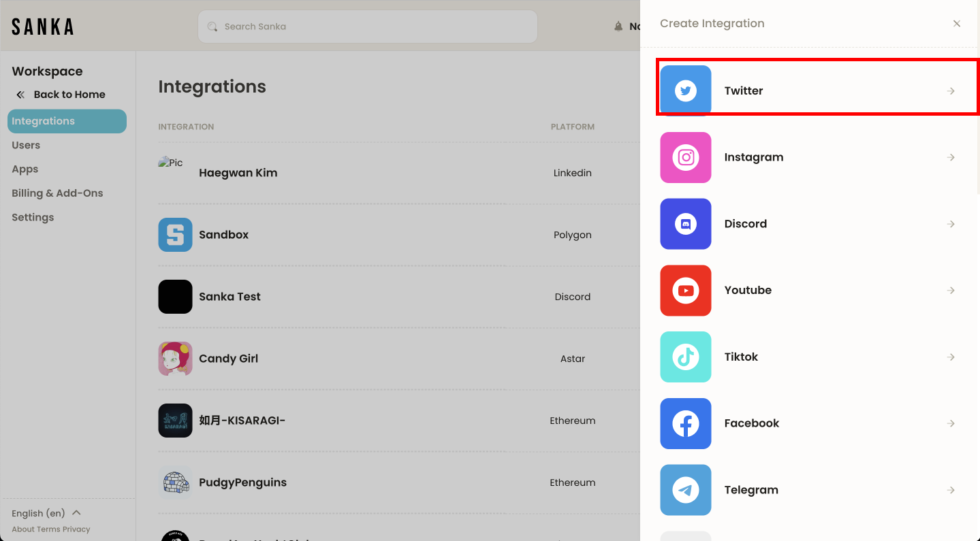Select the Candy Girl integration thumbnail
This screenshot has height=541, width=980.
[176, 359]
